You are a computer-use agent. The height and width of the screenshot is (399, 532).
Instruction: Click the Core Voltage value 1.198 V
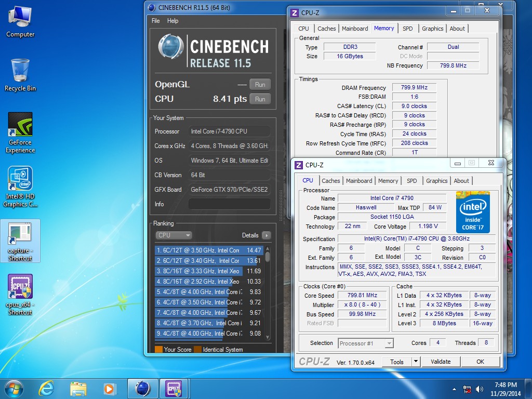428,226
